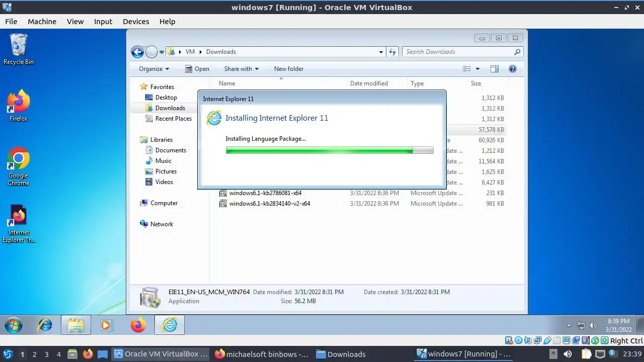Click the Internet Explorer installation progress bar
This screenshot has width=644, height=362.
coord(330,150)
